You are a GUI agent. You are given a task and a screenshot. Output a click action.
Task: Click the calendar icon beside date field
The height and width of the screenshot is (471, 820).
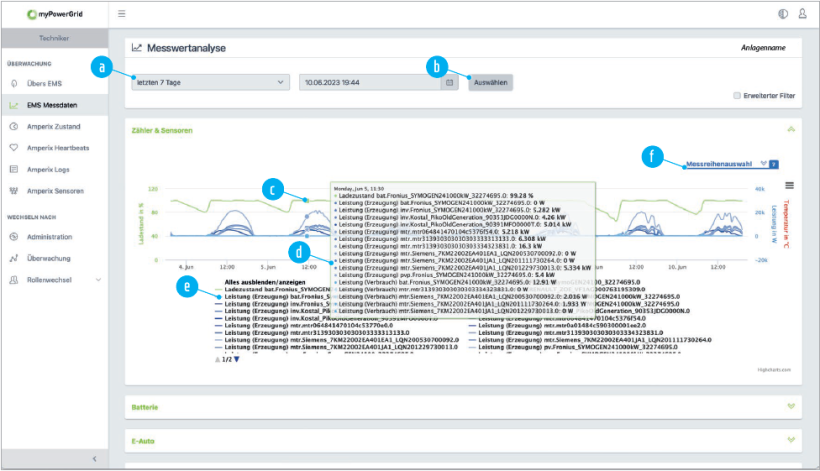(x=450, y=83)
